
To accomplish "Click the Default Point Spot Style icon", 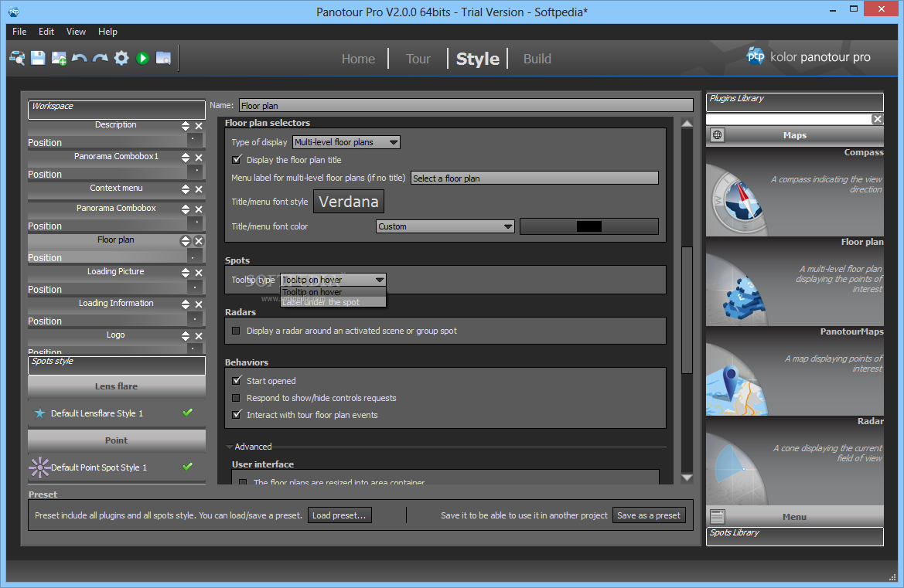I will pos(39,467).
